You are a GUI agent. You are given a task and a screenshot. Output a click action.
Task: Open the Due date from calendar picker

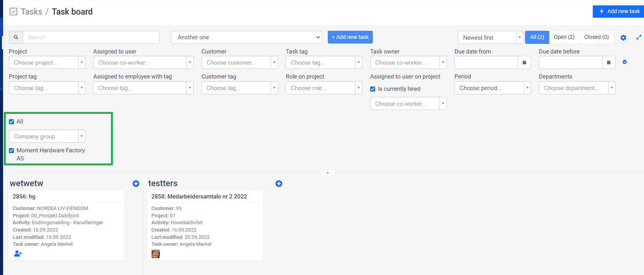pos(524,62)
